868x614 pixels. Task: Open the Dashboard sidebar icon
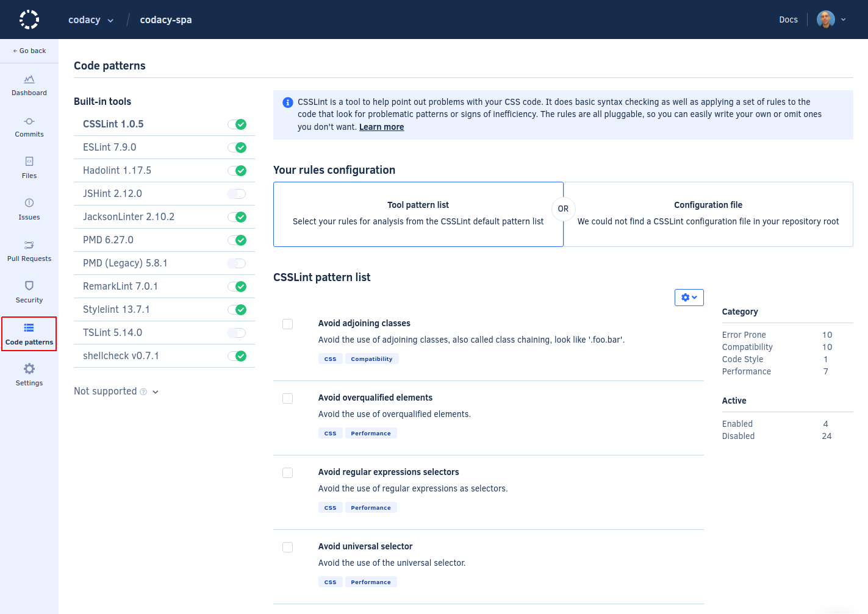[29, 79]
